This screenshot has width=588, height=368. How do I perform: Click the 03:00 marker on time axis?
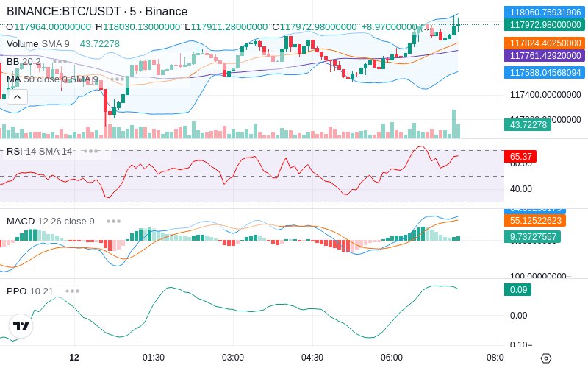coord(233,358)
